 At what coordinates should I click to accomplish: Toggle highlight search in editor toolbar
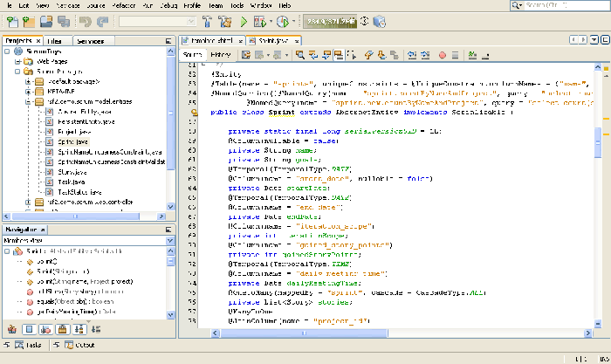click(x=339, y=55)
